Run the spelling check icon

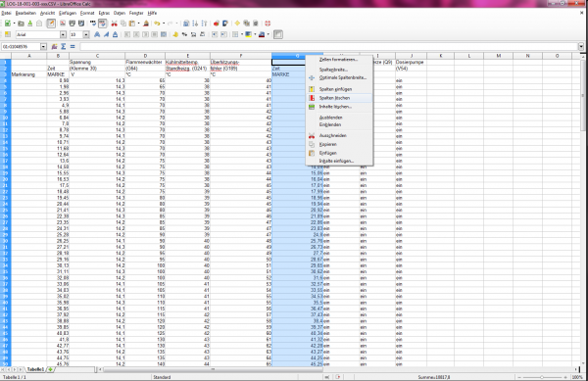pos(93,24)
